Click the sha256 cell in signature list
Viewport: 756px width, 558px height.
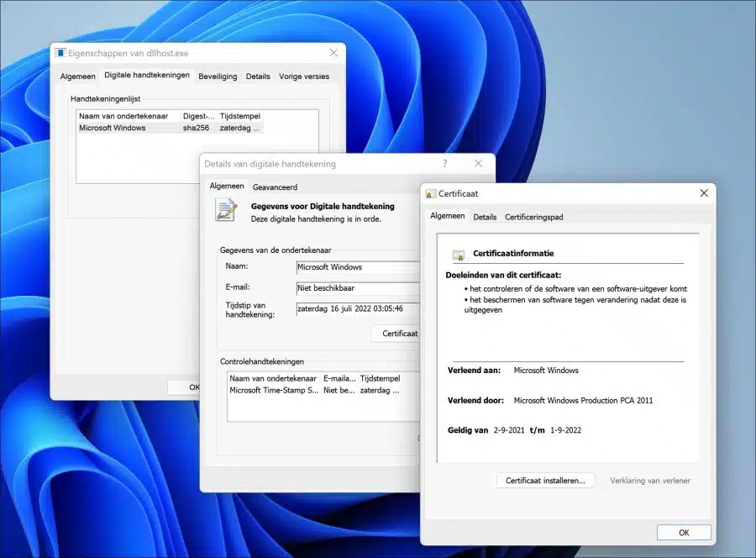tap(196, 128)
